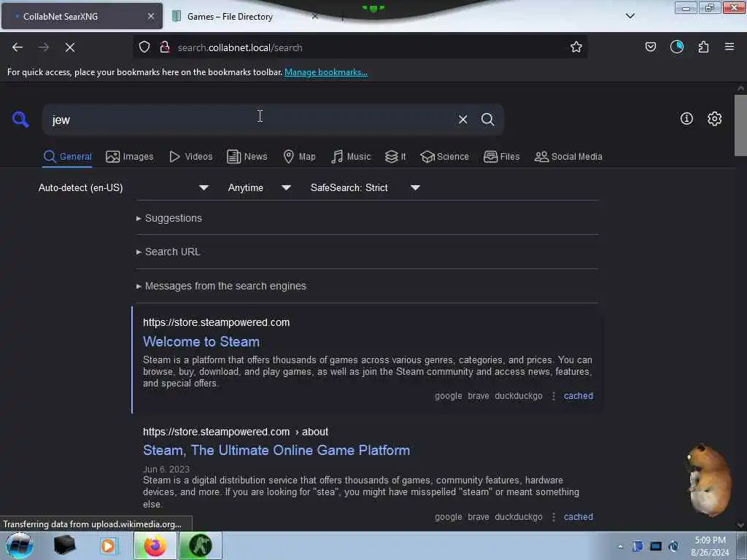Open SearXNG preferences gear icon
Image resolution: width=747 pixels, height=560 pixels.
[714, 119]
